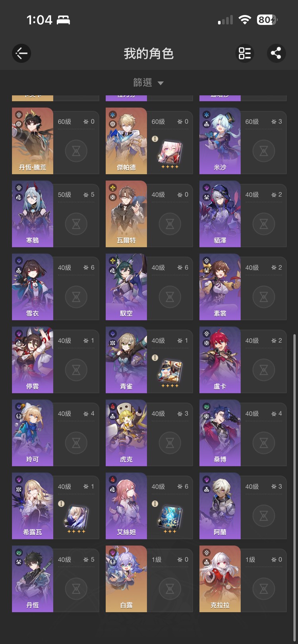Open the list layout view icon
The width and height of the screenshot is (298, 644).
pyautogui.click(x=245, y=53)
